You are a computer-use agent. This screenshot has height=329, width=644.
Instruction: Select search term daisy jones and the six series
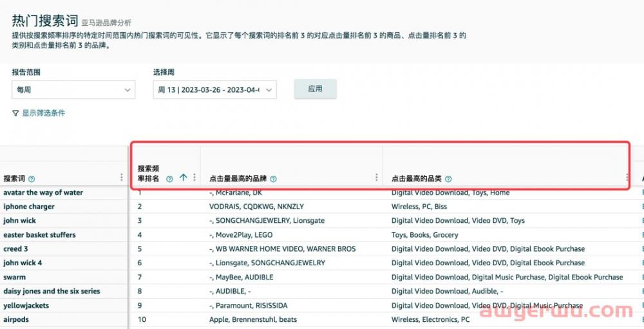pos(52,291)
